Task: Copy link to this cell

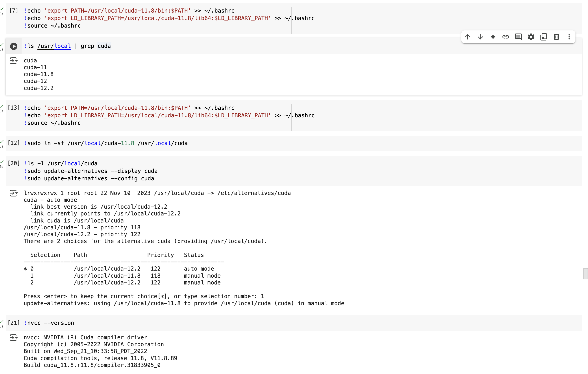Action: click(505, 37)
